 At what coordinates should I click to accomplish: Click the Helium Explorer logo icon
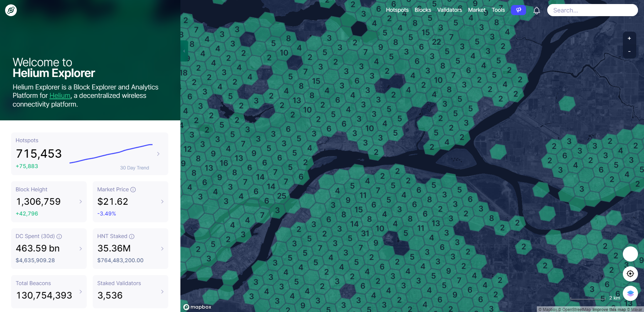pyautogui.click(x=11, y=10)
